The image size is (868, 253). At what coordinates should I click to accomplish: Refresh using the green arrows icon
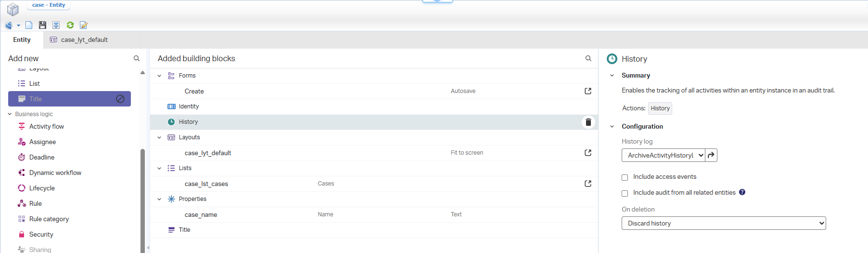coord(70,25)
